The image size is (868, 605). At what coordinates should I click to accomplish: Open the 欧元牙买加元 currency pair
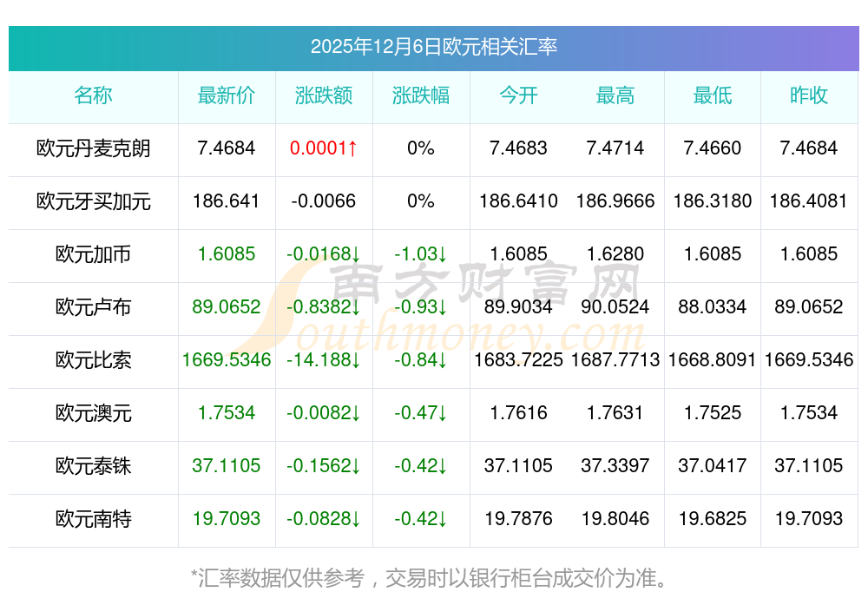click(x=93, y=201)
